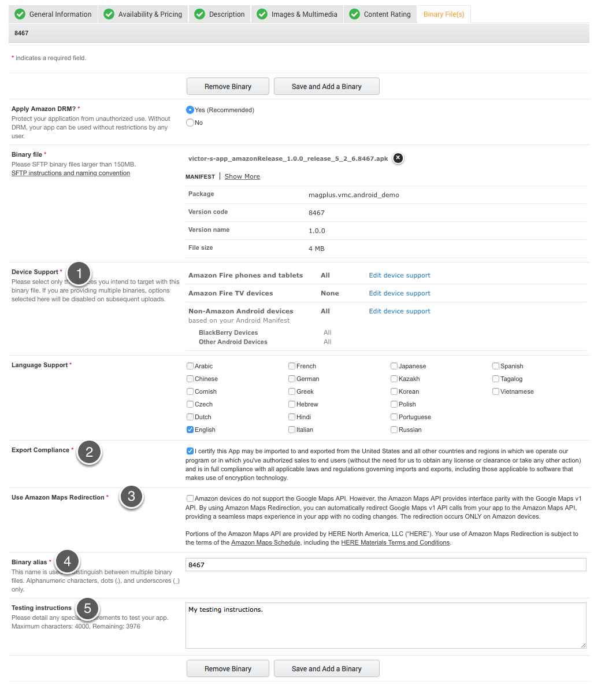Screen dimensions: 616x684
Task: Check the French language checkbox
Action: click(292, 366)
